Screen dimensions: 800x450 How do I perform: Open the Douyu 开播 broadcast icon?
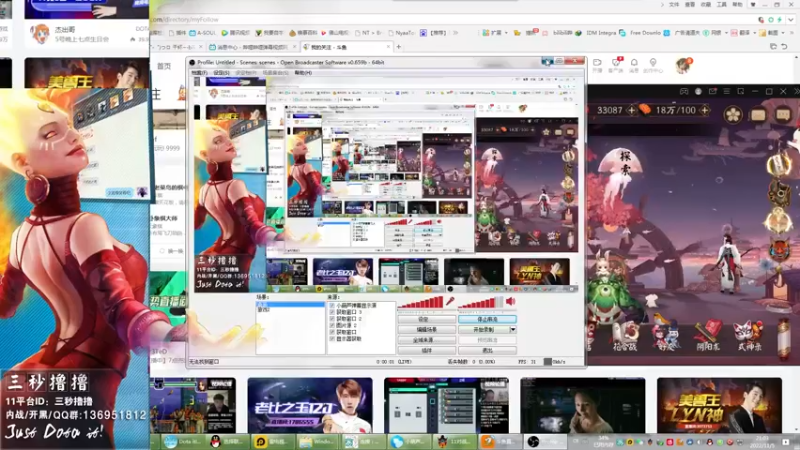click(x=597, y=64)
